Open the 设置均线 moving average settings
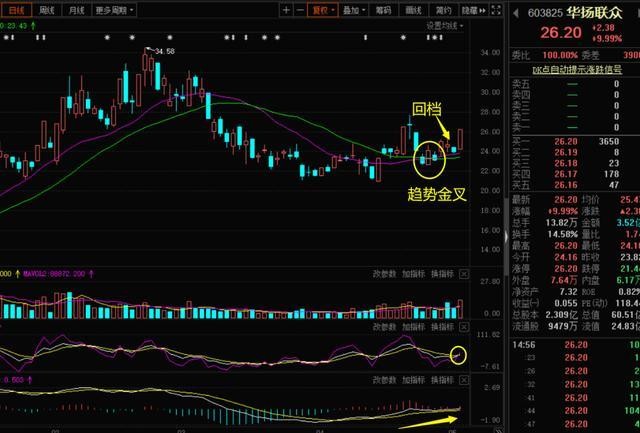Screen dimensions: 640x433 pos(447,25)
